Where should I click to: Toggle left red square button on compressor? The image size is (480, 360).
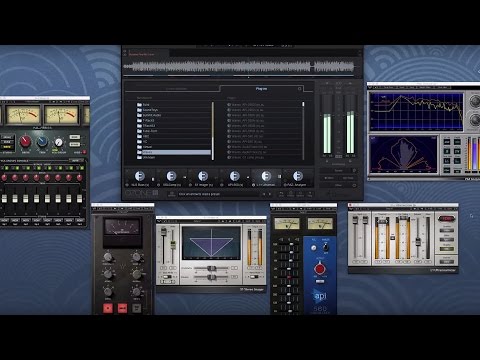tap(108, 308)
